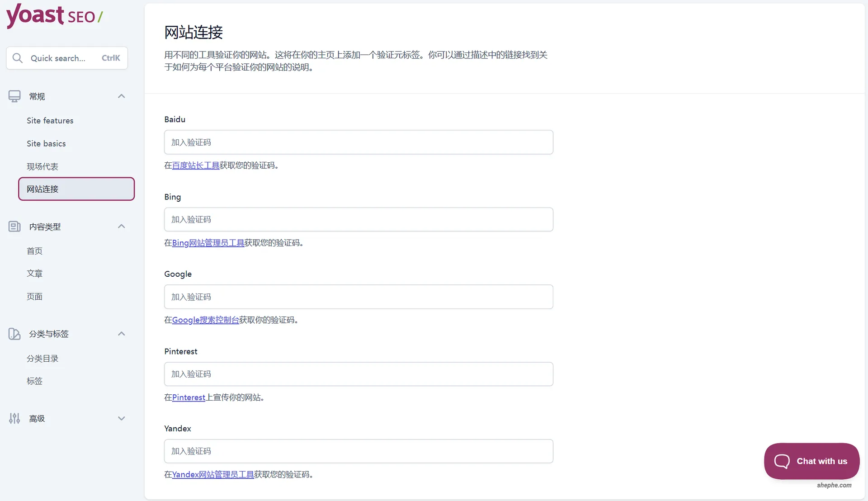Open the Site features page
The height and width of the screenshot is (501, 868).
click(50, 120)
